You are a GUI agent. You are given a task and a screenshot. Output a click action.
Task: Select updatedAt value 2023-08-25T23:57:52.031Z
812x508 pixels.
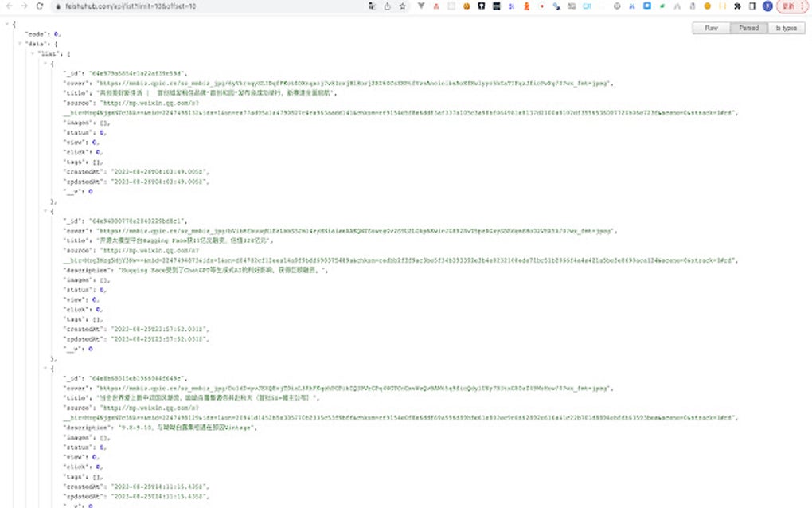[x=159, y=338]
